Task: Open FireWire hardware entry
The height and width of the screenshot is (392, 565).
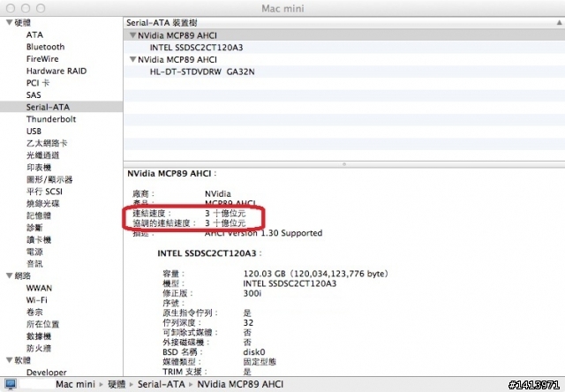Action: 42,59
